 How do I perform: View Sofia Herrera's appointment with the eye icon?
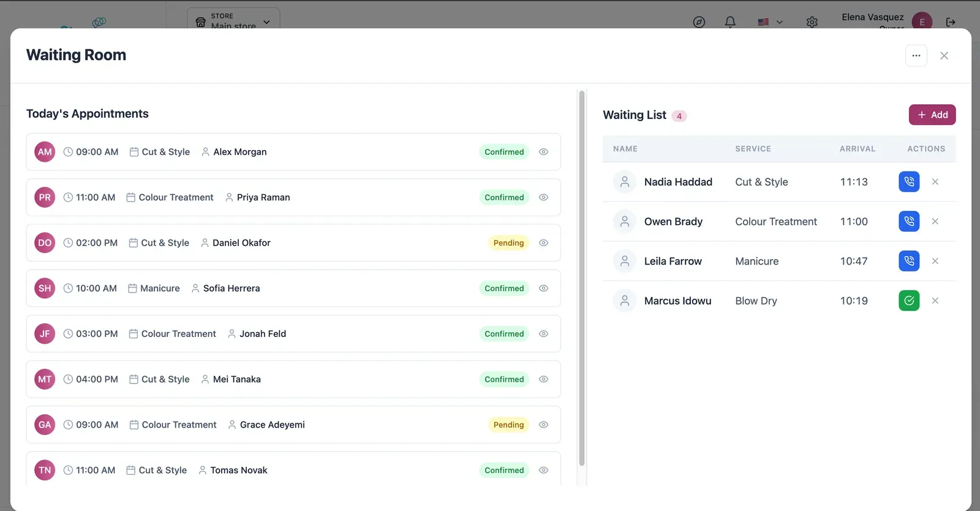[543, 288]
